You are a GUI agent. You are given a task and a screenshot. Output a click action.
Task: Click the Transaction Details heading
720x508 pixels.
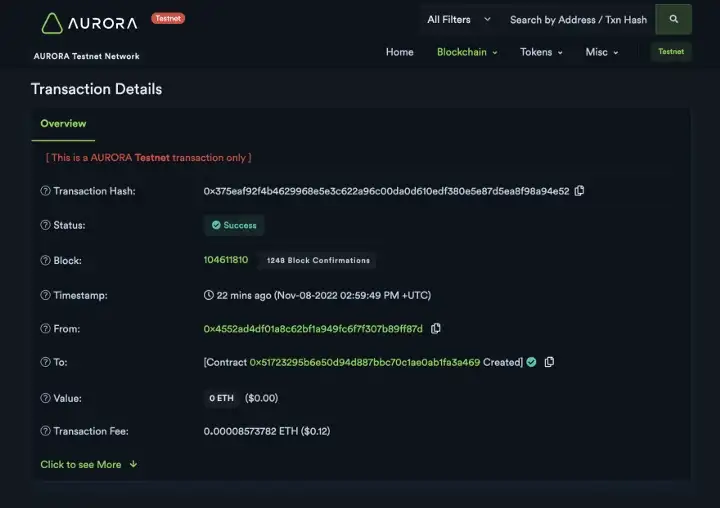coord(96,89)
